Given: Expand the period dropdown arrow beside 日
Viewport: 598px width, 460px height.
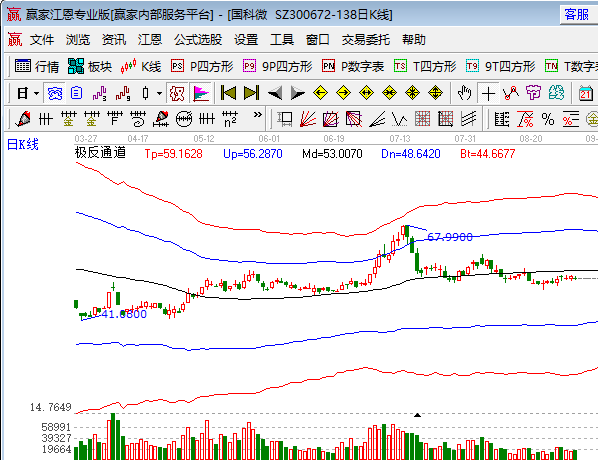Looking at the screenshot, I should [37, 93].
